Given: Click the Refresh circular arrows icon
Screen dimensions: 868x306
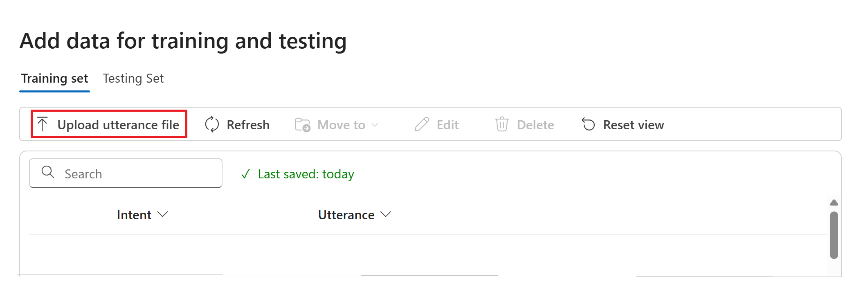Looking at the screenshot, I should pos(211,124).
